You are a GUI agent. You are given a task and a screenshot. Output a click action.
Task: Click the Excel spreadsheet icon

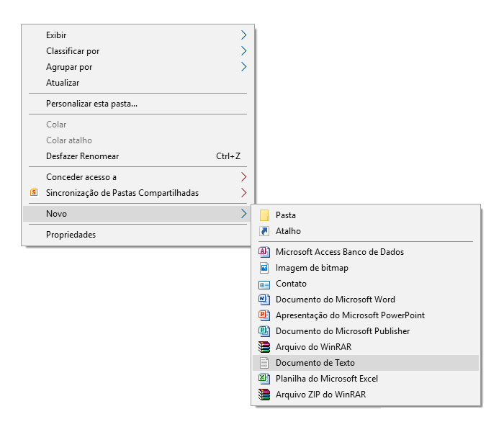pos(264,378)
